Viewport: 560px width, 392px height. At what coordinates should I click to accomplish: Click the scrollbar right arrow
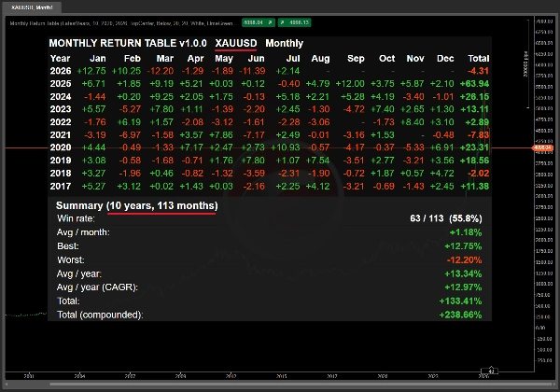(554, 385)
